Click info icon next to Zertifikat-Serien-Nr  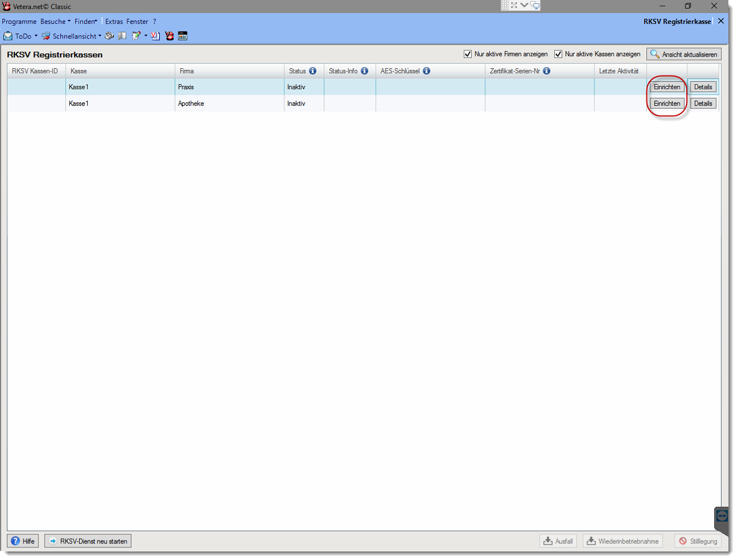(x=546, y=71)
